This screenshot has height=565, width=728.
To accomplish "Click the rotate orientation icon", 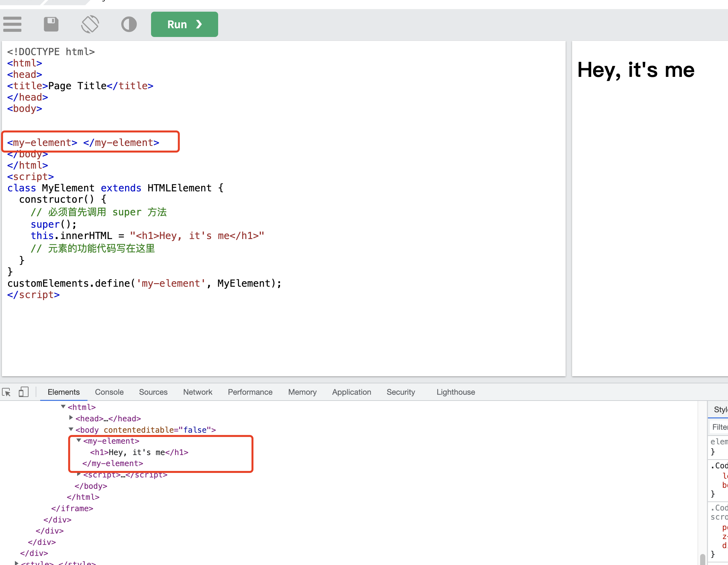I will [x=90, y=24].
